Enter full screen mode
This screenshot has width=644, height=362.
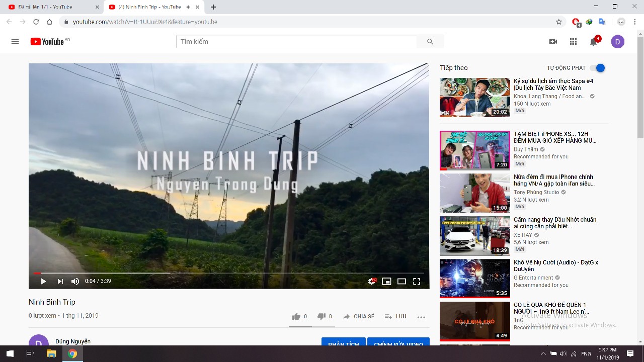[417, 282]
